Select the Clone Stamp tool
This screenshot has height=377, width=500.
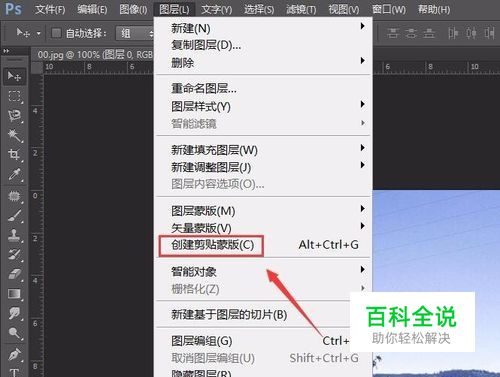click(14, 235)
